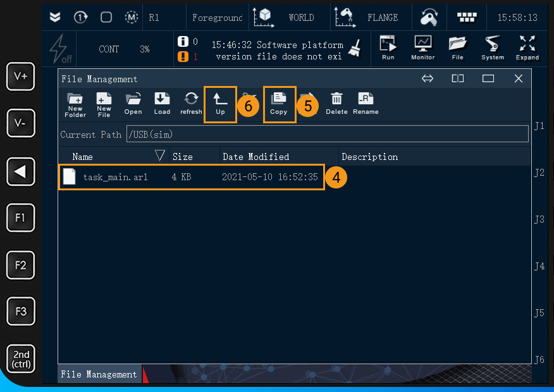This screenshot has width=554, height=392.
Task: Click the Expand icon at top right
Action: point(527,47)
